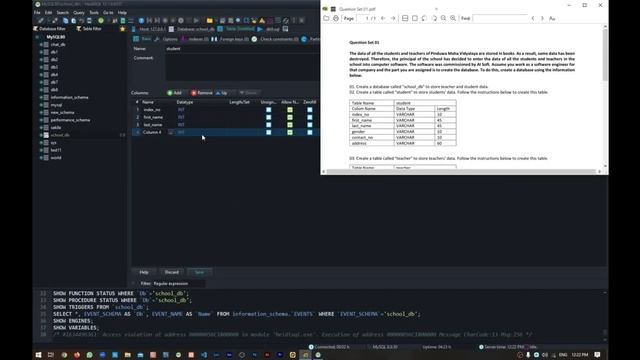Expand the mysql database node
Image resolution: width=640 pixels, height=360 pixels.
[x=41, y=105]
